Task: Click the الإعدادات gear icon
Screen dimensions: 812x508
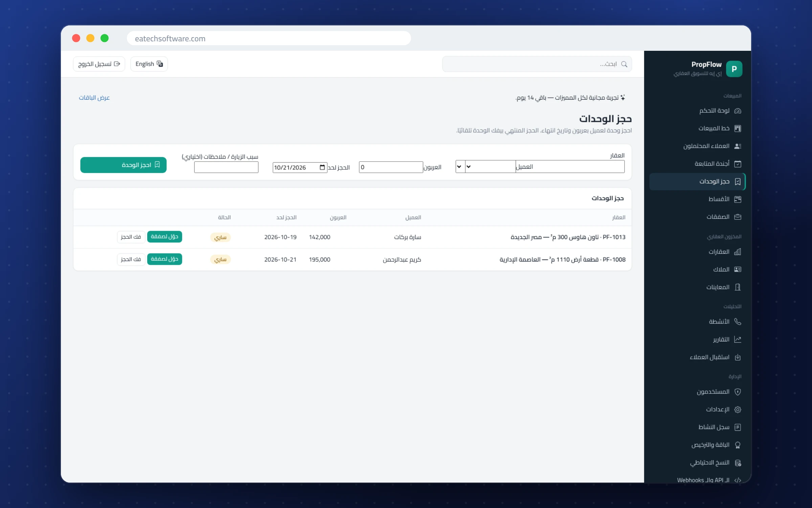Action: [x=738, y=409]
